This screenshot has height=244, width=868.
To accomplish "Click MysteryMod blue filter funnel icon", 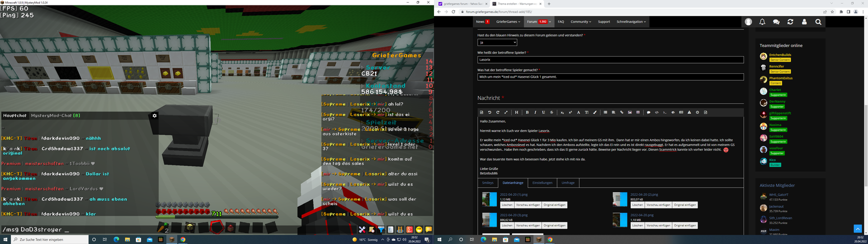I will (381, 230).
